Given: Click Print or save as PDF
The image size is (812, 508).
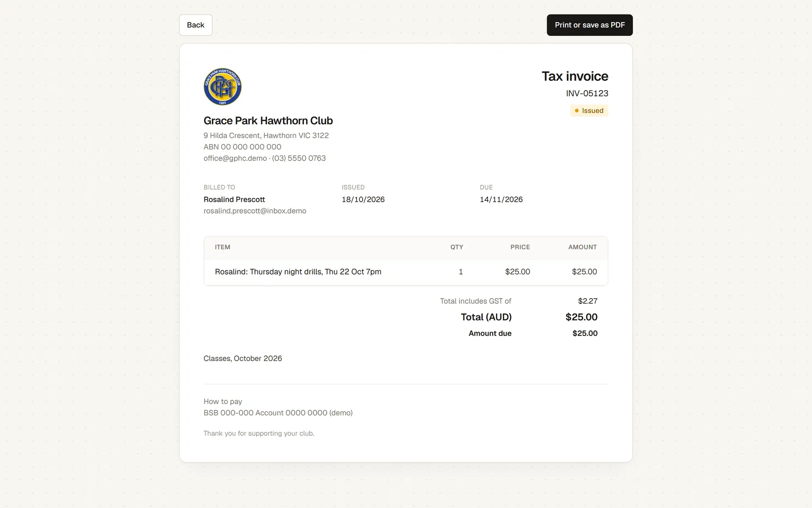Looking at the screenshot, I should tap(590, 25).
